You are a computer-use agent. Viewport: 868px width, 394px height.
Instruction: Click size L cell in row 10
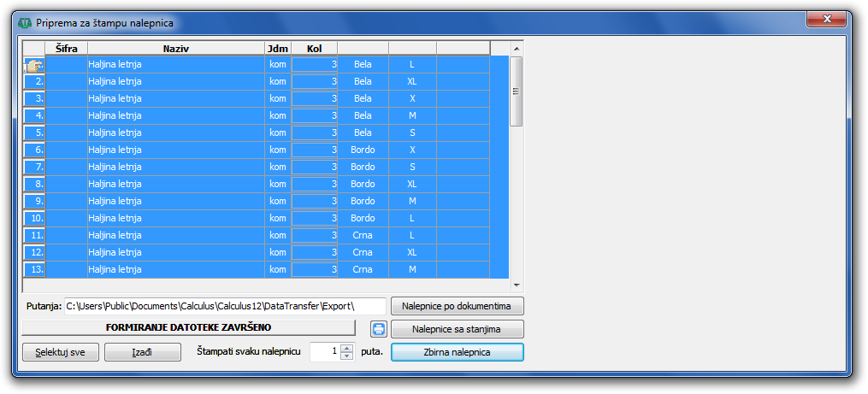412,219
